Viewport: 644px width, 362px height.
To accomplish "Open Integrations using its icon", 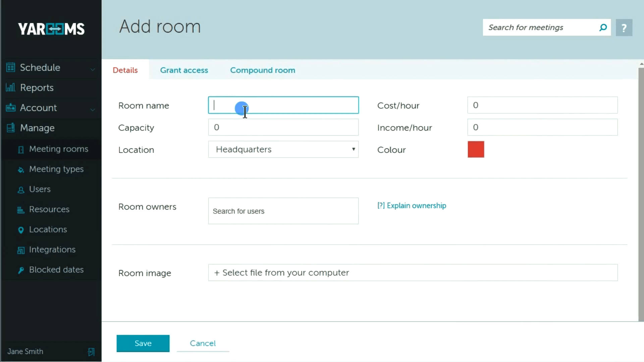I will click(21, 250).
